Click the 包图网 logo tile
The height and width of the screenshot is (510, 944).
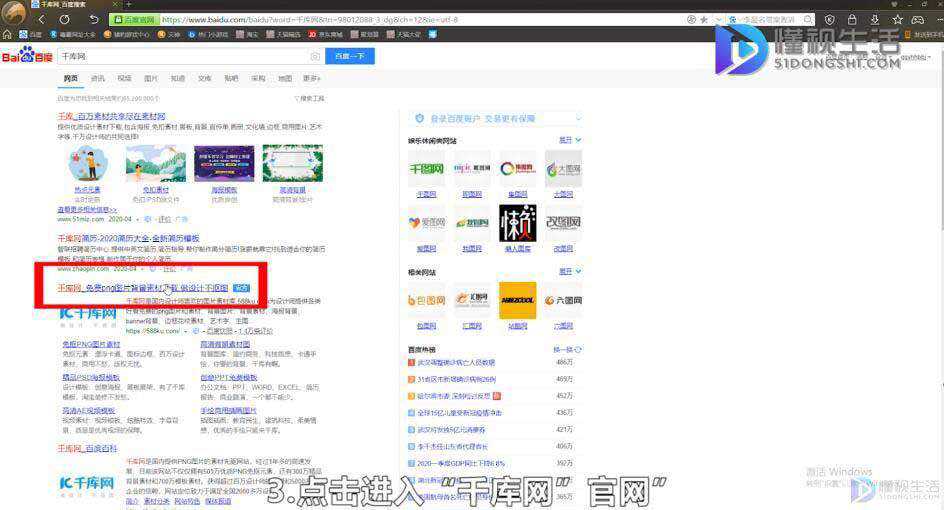coord(426,300)
